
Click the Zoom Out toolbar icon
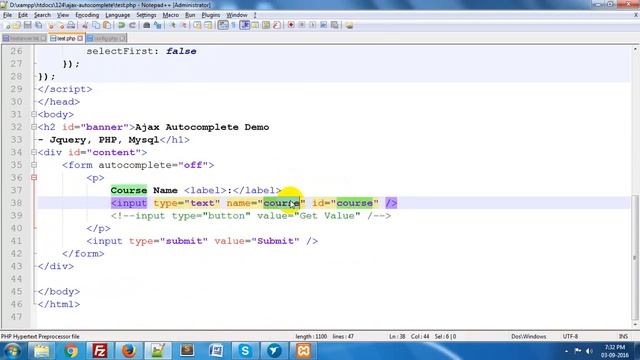click(x=184, y=25)
